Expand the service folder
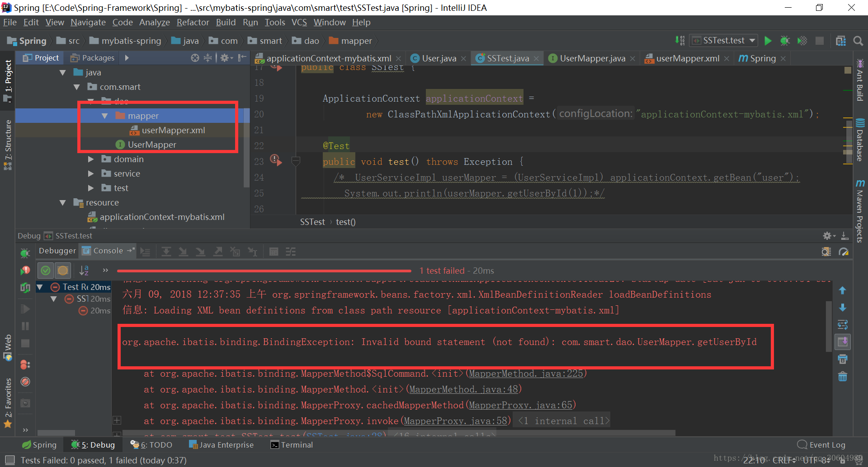 coord(91,174)
